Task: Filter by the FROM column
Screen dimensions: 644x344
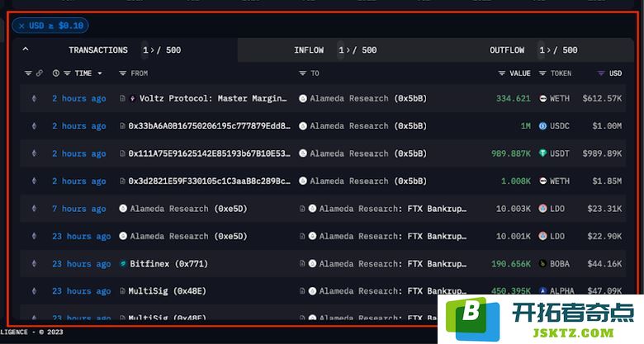Action: tap(122, 73)
